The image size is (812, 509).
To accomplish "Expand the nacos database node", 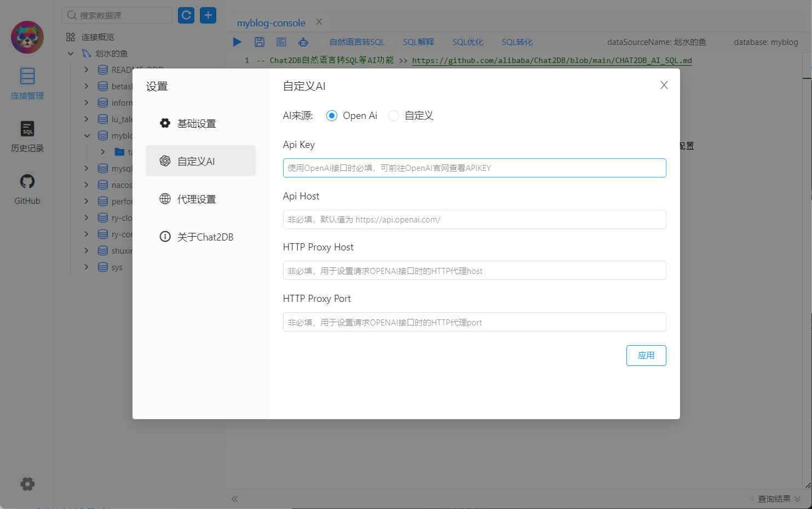I will pyautogui.click(x=87, y=185).
